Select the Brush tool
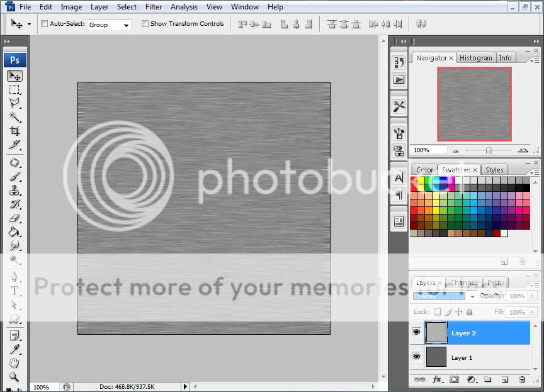 [x=14, y=176]
